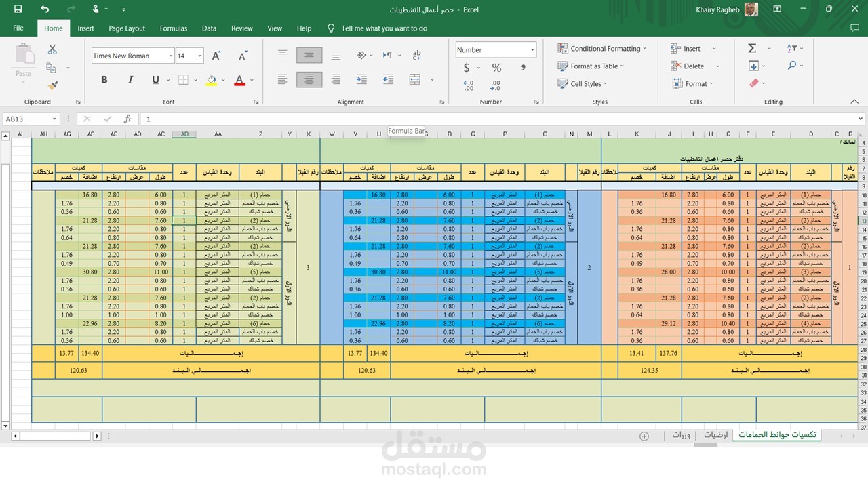The width and height of the screenshot is (868, 488).
Task: Open the font size dropdown
Action: [x=199, y=56]
